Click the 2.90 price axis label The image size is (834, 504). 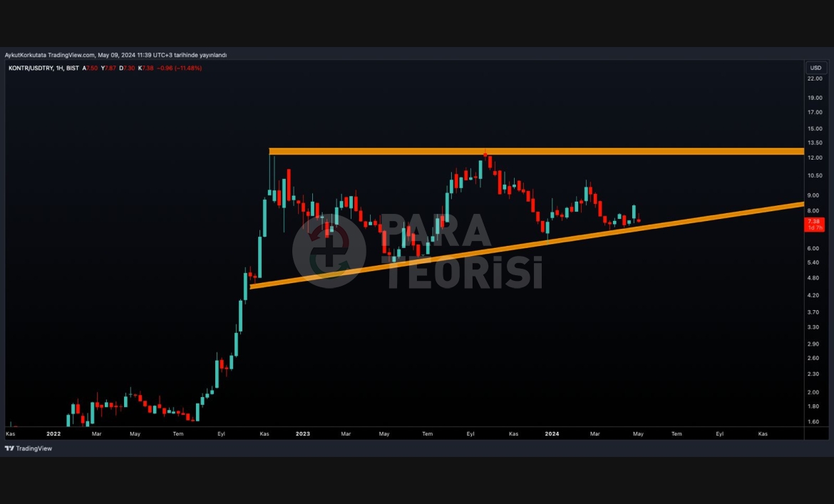click(813, 344)
